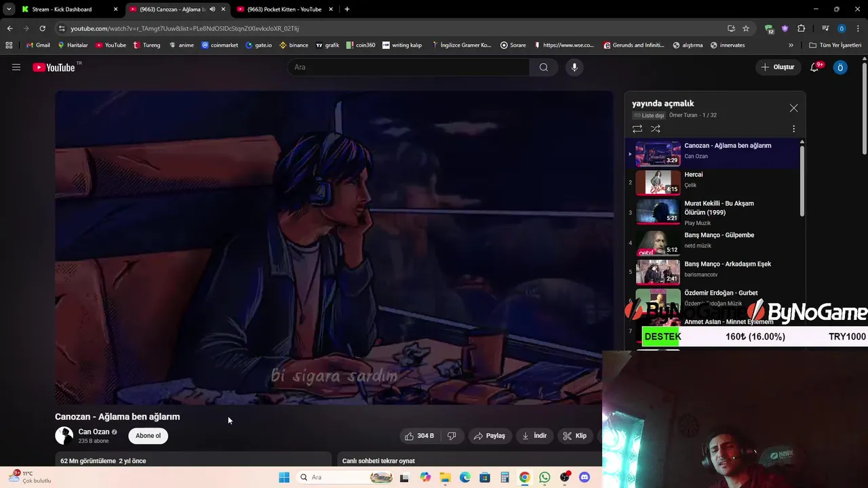Click the address bar URL
The width and height of the screenshot is (868, 488).
(x=184, y=28)
